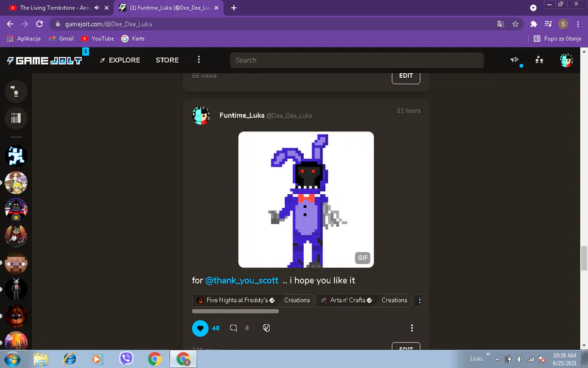The height and width of the screenshot is (368, 588).
Task: Play the Bonnie pixel art GIF
Action: tap(306, 199)
